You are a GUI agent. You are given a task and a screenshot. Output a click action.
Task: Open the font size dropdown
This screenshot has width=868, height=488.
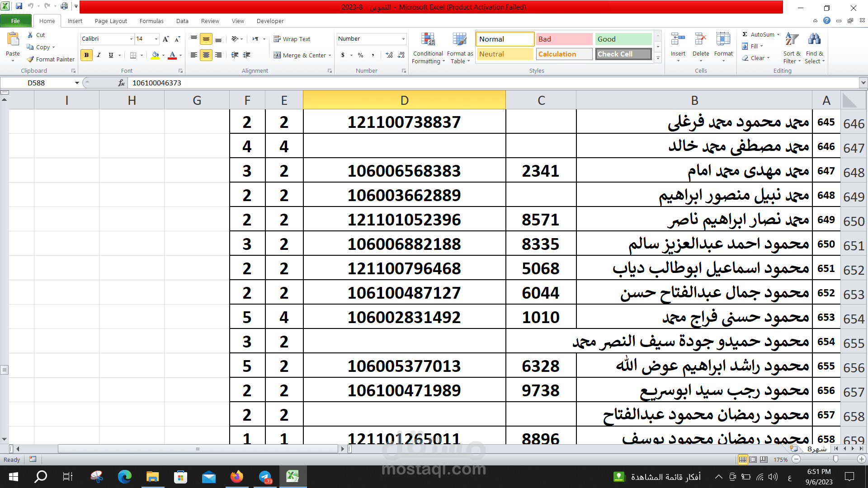(x=156, y=39)
